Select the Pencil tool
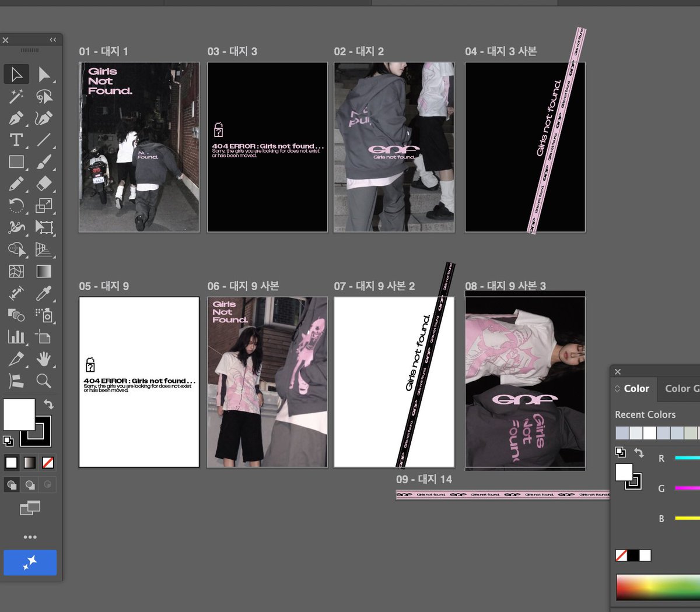The width and height of the screenshot is (700, 612). 16,184
